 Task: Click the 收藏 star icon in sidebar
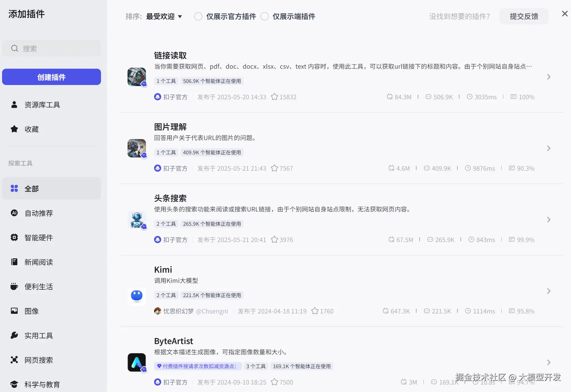click(14, 129)
